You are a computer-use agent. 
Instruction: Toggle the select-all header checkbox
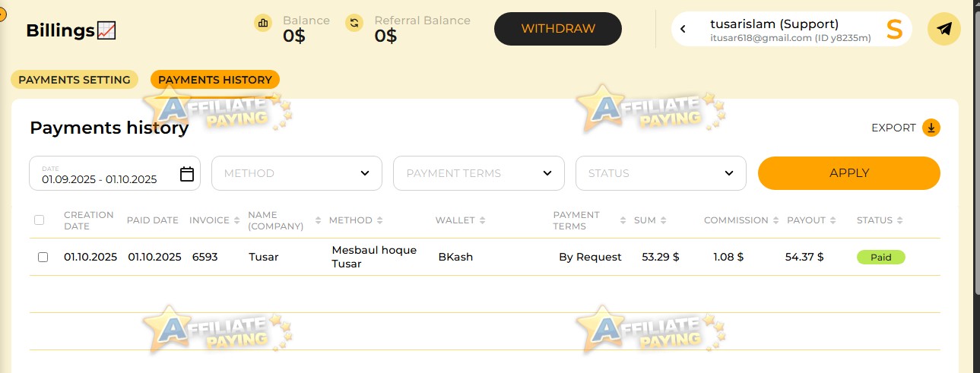(39, 220)
